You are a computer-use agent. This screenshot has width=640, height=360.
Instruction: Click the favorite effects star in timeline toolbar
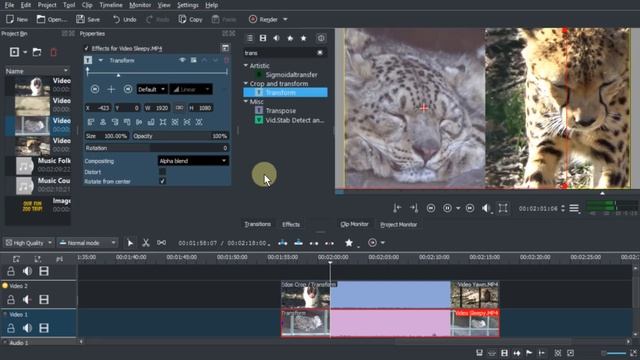coord(349,243)
